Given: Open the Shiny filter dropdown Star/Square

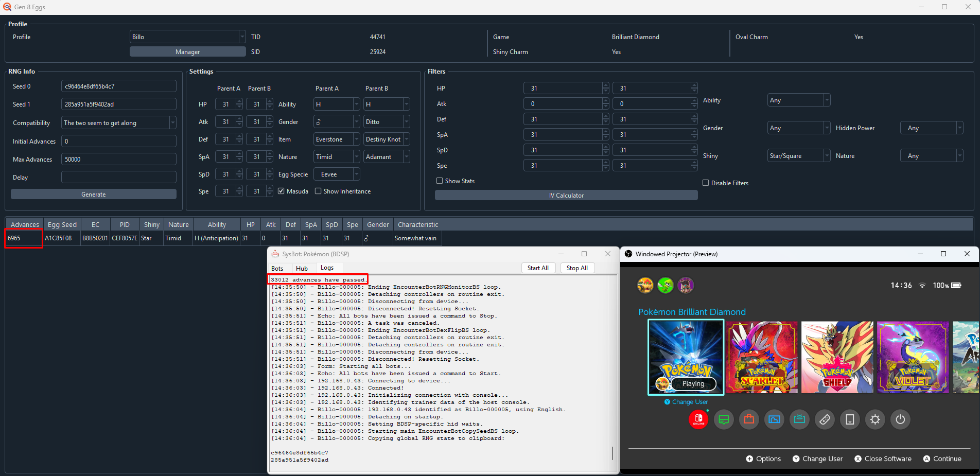Looking at the screenshot, I should pyautogui.click(x=799, y=155).
